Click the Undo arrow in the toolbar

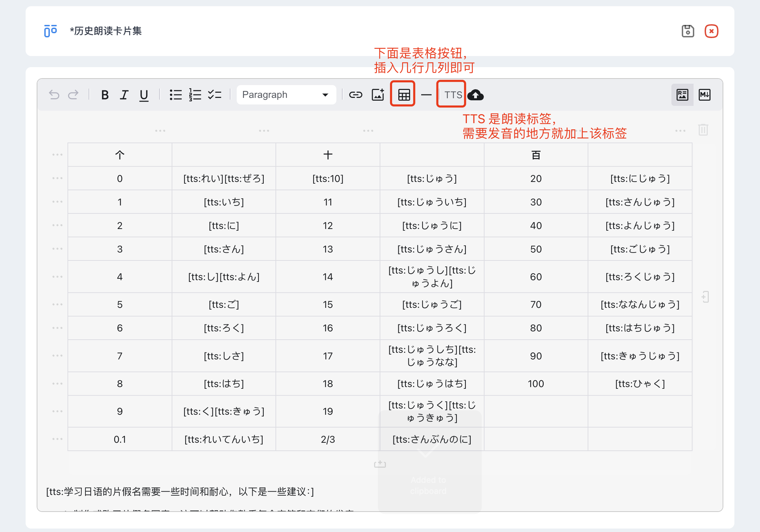pos(54,95)
